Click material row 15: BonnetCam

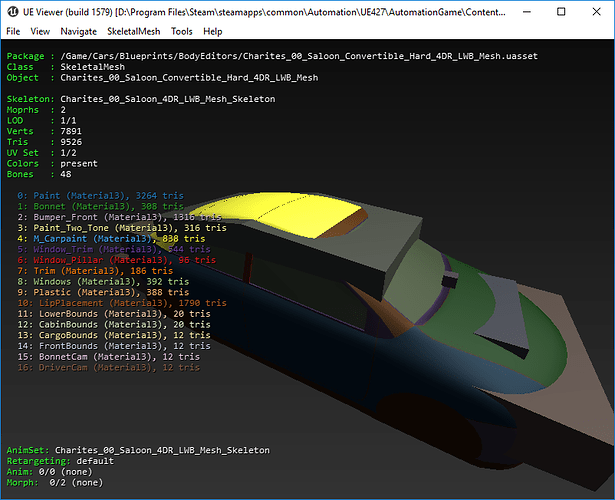coord(109,357)
